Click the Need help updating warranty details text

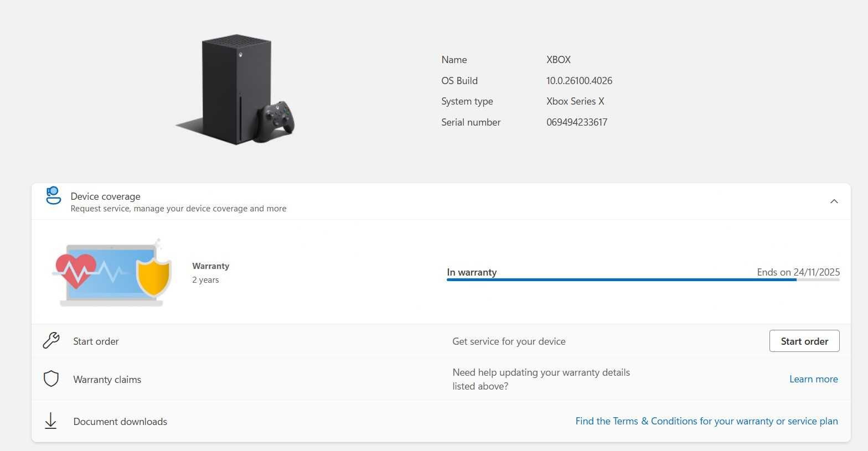(541, 379)
